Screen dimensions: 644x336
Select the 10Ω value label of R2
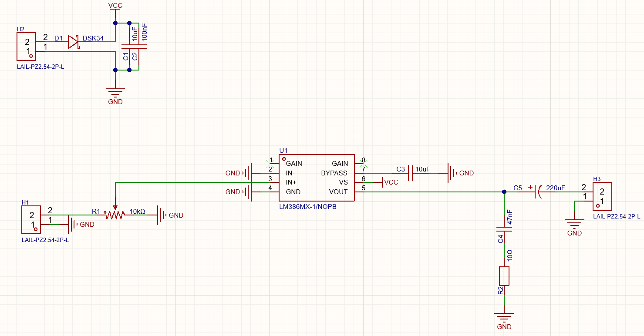click(x=509, y=255)
